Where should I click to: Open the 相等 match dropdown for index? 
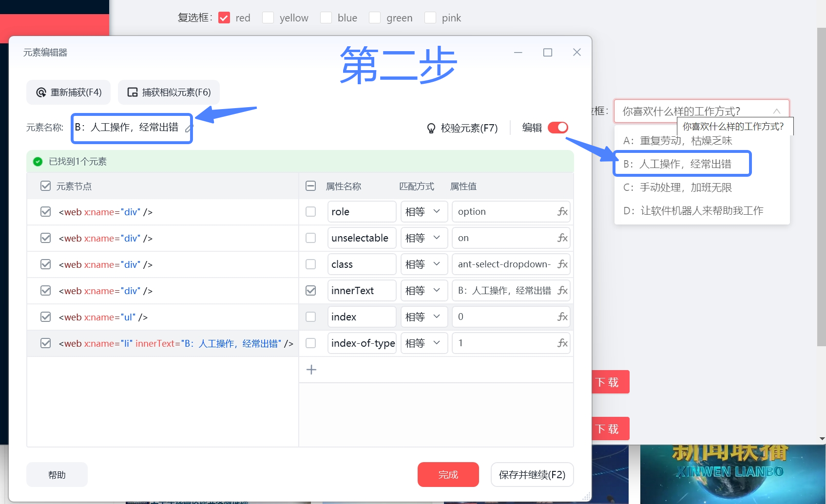[x=423, y=317]
